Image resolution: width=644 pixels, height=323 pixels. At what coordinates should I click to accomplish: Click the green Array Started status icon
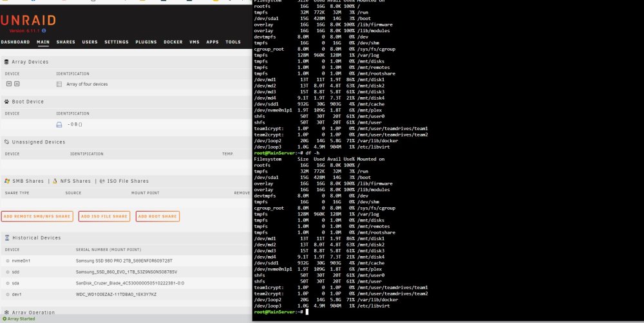(5, 319)
